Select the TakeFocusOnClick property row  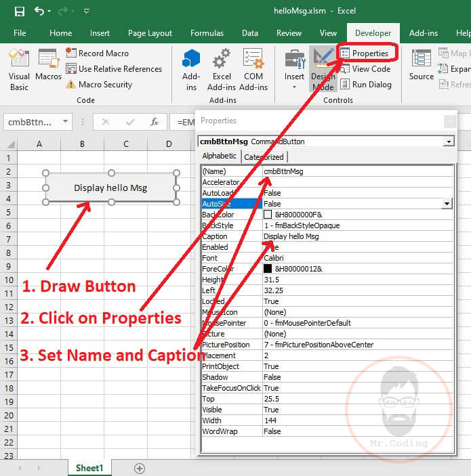tap(327, 388)
